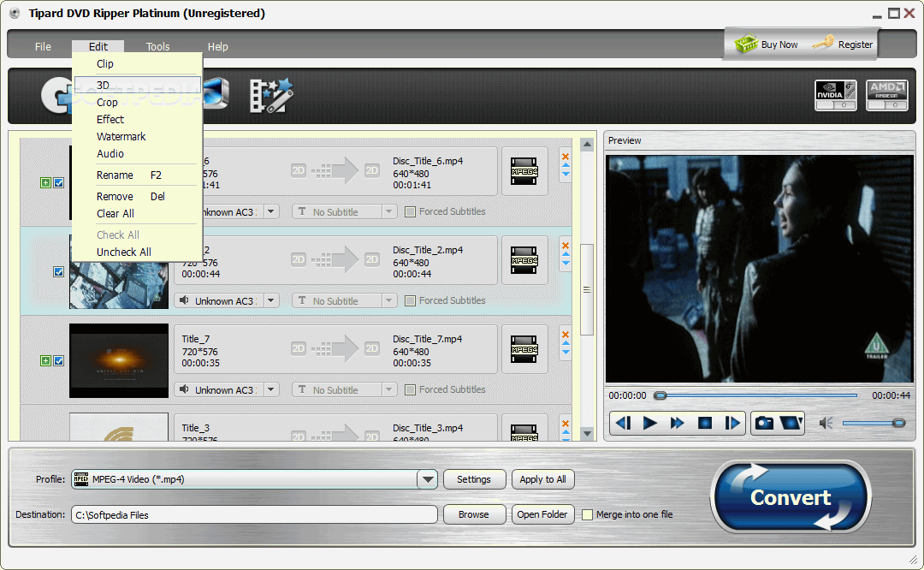
Task: Remove Disc_Title_2 with orange X icon
Action: pos(566,246)
